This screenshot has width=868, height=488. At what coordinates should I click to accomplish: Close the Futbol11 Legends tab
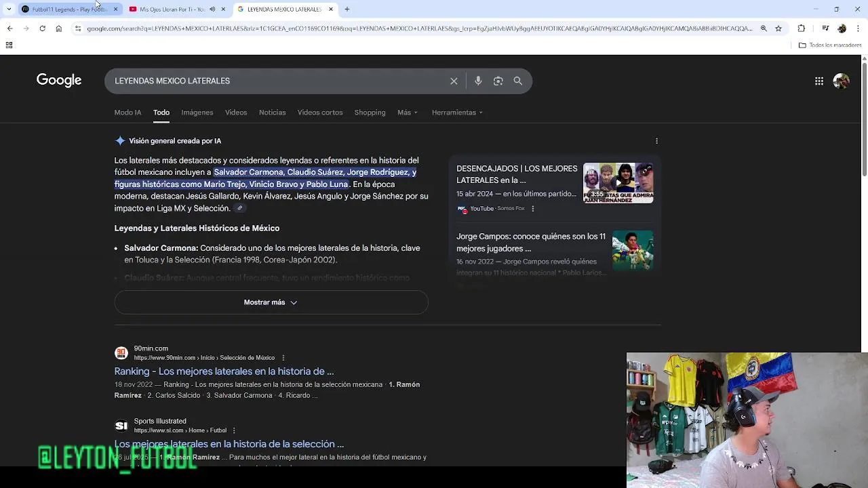(x=115, y=9)
